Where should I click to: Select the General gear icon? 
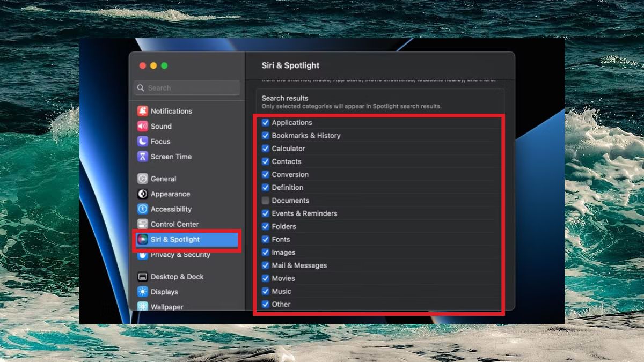pos(143,179)
